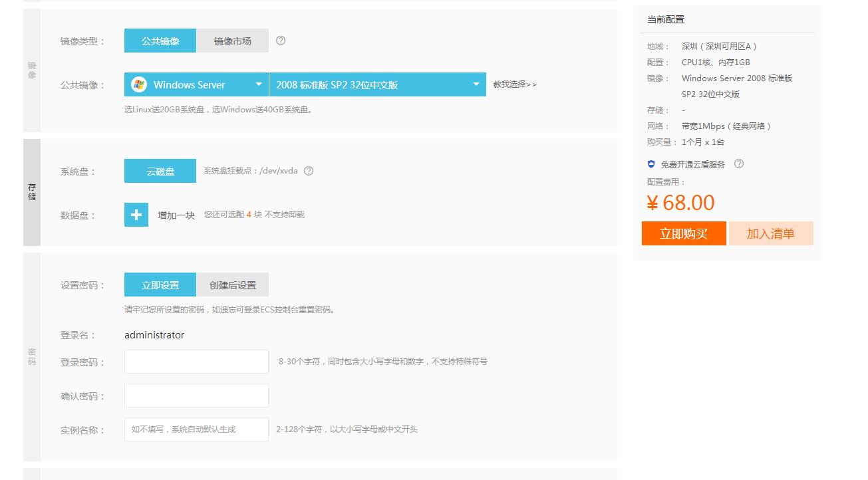Click the plus icon to add a data disk
Viewport: 868px width, 480px height.
(136, 215)
